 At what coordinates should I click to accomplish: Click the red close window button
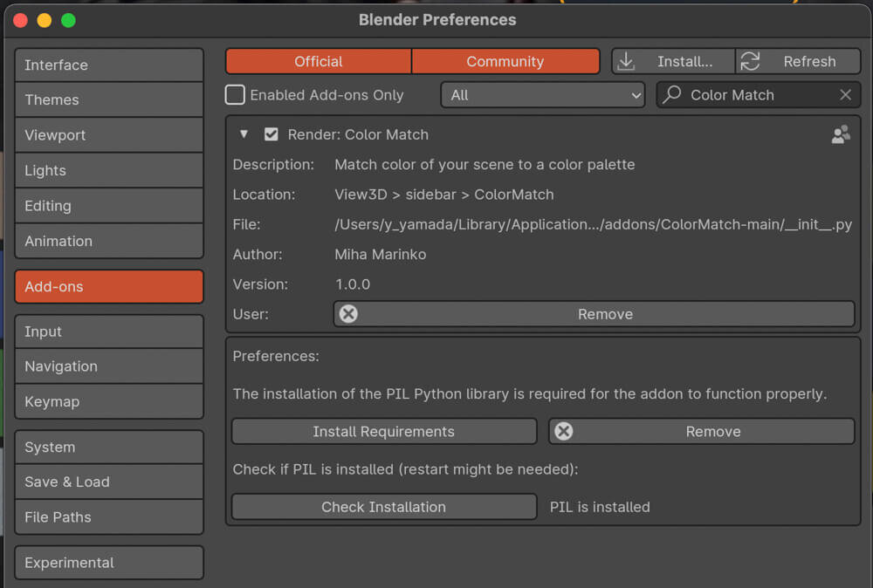21,21
